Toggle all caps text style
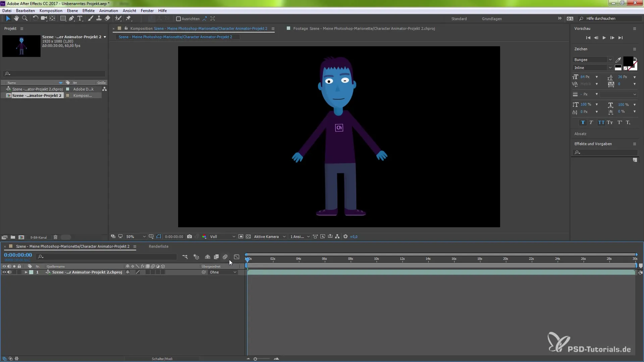644x362 pixels. pyautogui.click(x=601, y=123)
